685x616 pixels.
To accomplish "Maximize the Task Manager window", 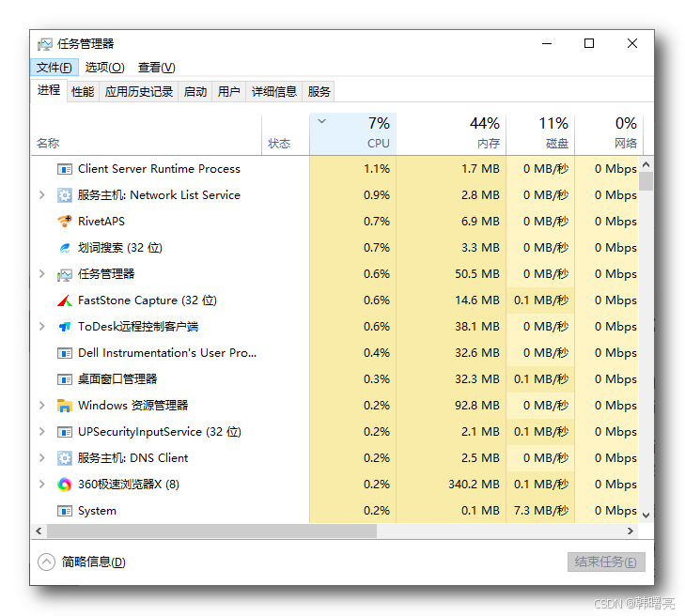I will tap(589, 43).
